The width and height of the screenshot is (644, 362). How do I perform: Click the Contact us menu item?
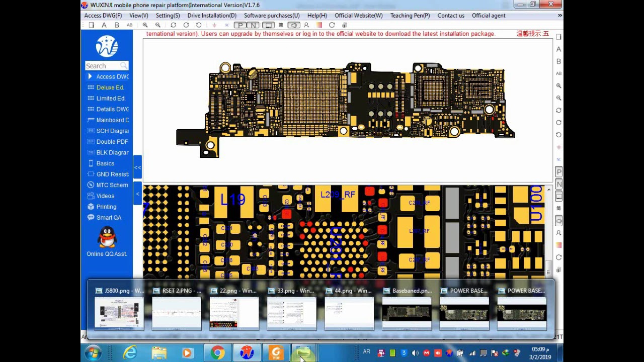(x=451, y=16)
